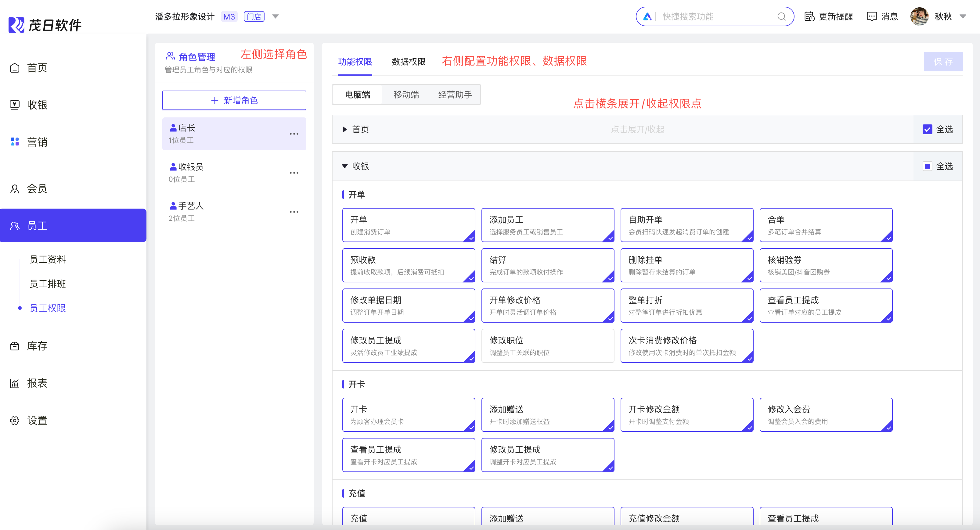Click the 更新提醒 calendar icon
Viewport: 980px width, 530px height.
point(809,17)
